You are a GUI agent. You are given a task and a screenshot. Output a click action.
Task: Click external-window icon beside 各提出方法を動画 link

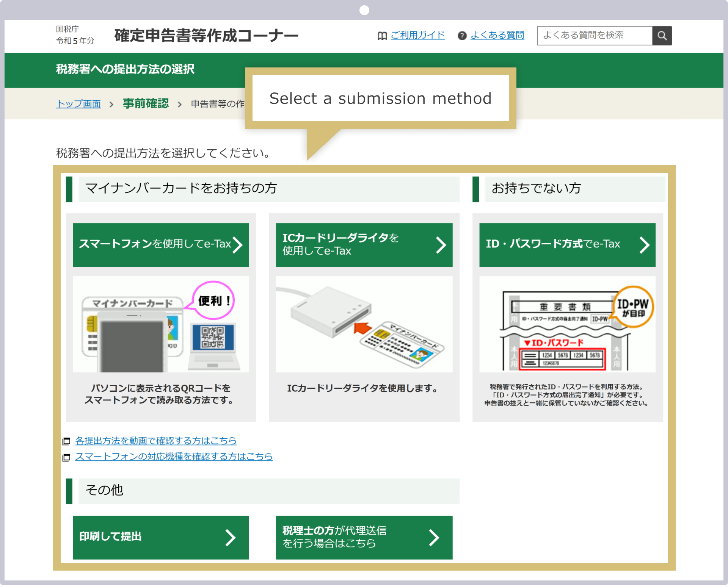coord(66,441)
